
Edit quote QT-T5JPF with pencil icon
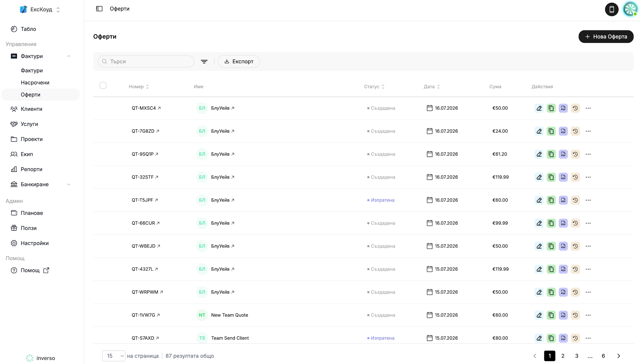click(539, 200)
